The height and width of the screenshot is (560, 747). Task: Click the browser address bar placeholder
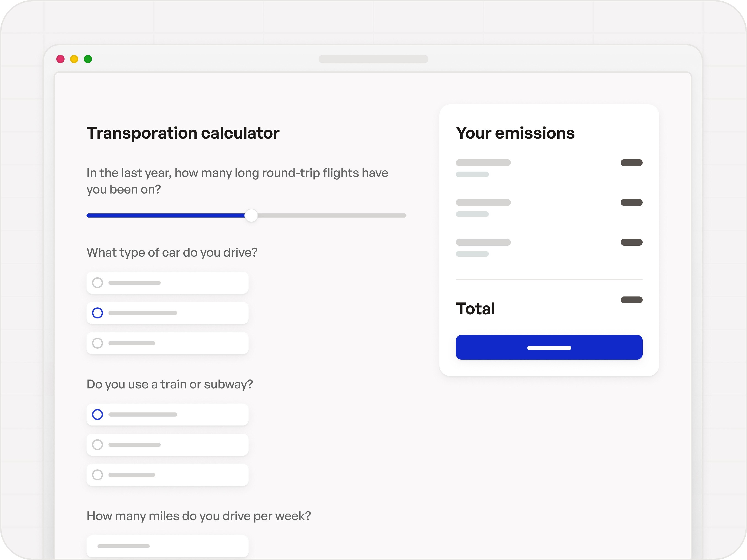[373, 59]
